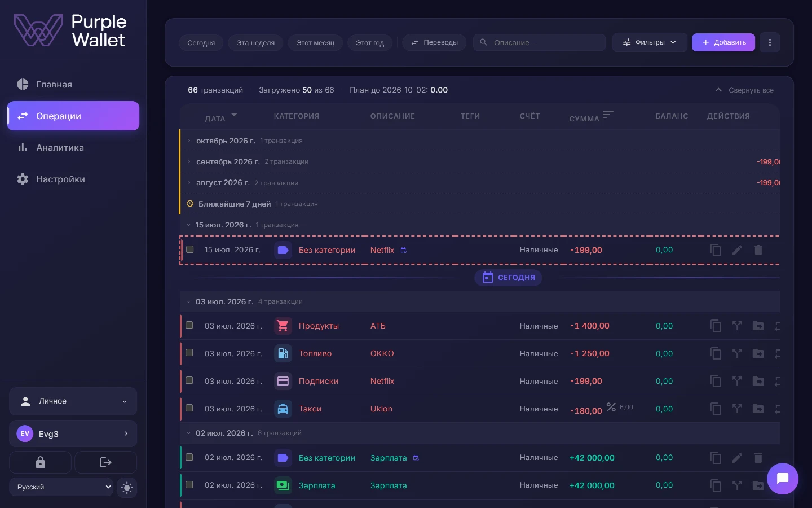Image resolution: width=812 pixels, height=508 pixels.
Task: Filter by Этот месяц
Action: click(315, 42)
